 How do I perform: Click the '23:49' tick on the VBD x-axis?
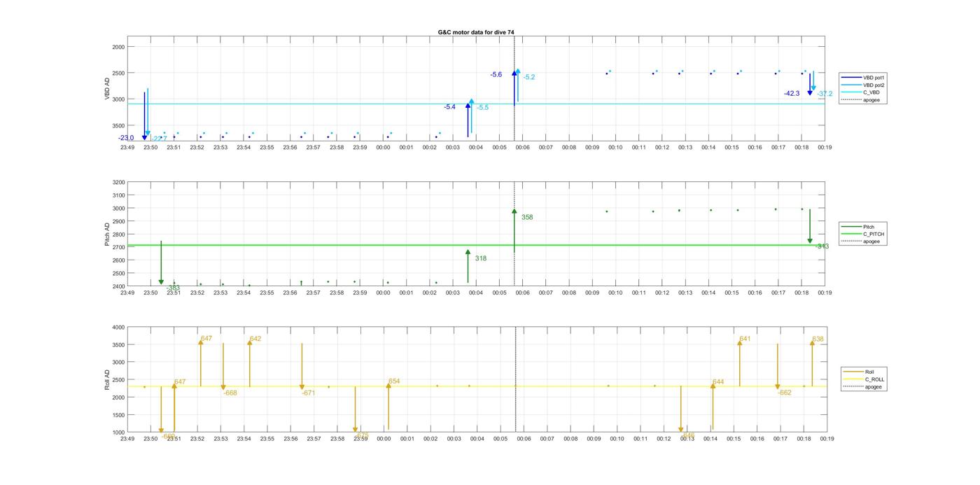[127, 148]
